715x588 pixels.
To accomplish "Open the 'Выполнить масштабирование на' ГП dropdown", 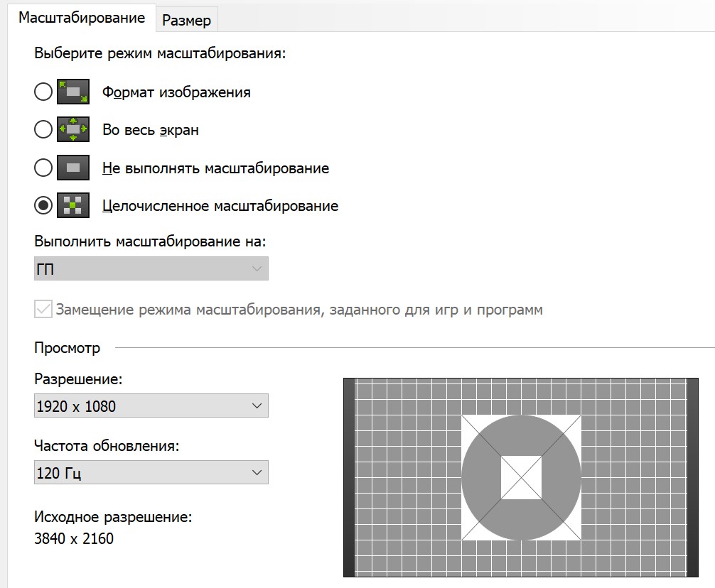I will (x=151, y=268).
